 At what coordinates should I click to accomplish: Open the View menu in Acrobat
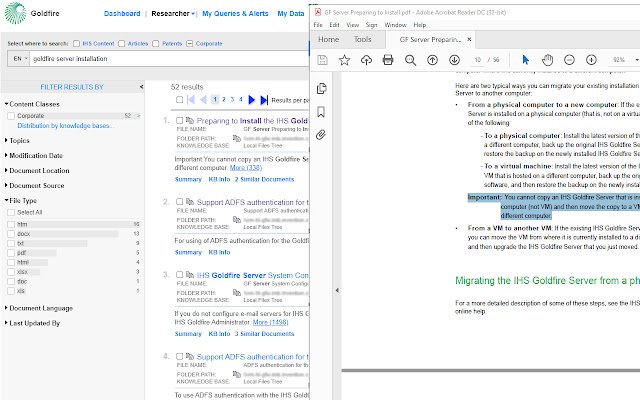pyautogui.click(x=353, y=25)
